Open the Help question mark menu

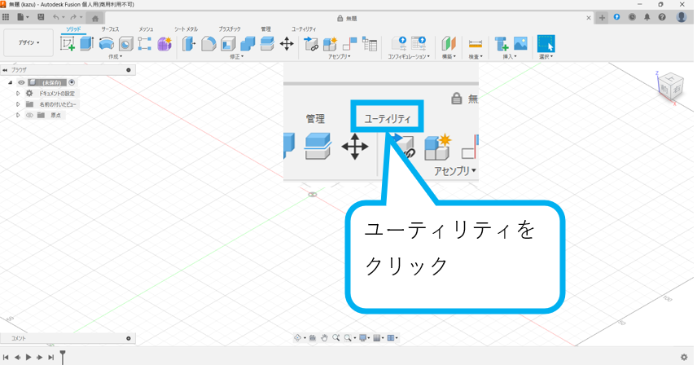tap(662, 17)
